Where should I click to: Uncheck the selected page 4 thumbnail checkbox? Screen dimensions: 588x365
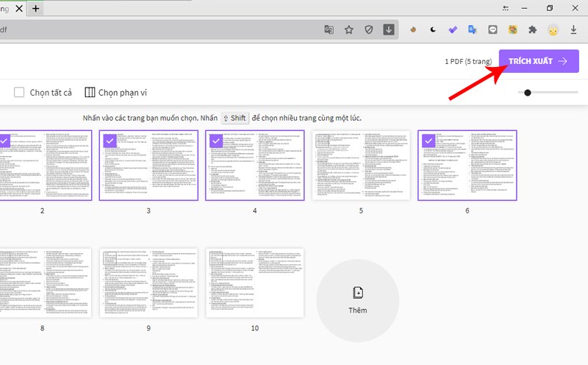click(x=216, y=141)
